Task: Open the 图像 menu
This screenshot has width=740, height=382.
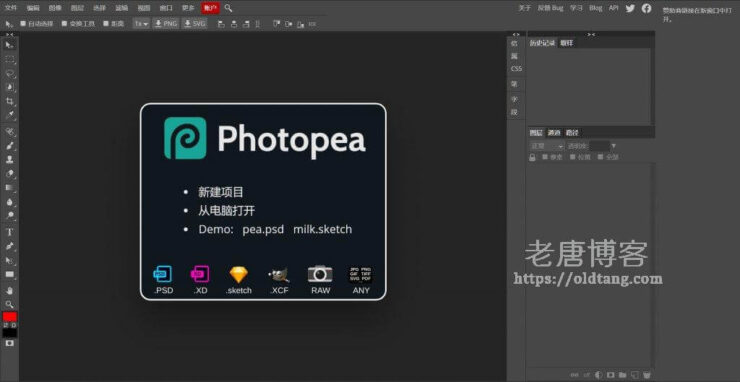Action: 55,8
